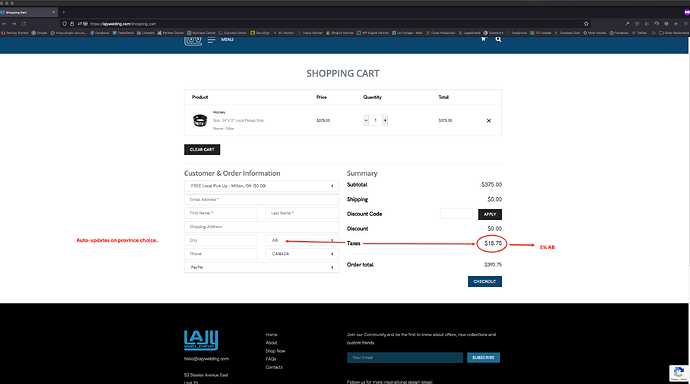Open the Shop Now footer link
The width and height of the screenshot is (690, 384).
click(x=275, y=351)
